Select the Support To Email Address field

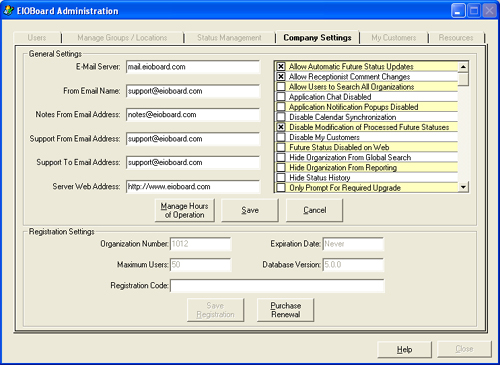(x=193, y=162)
